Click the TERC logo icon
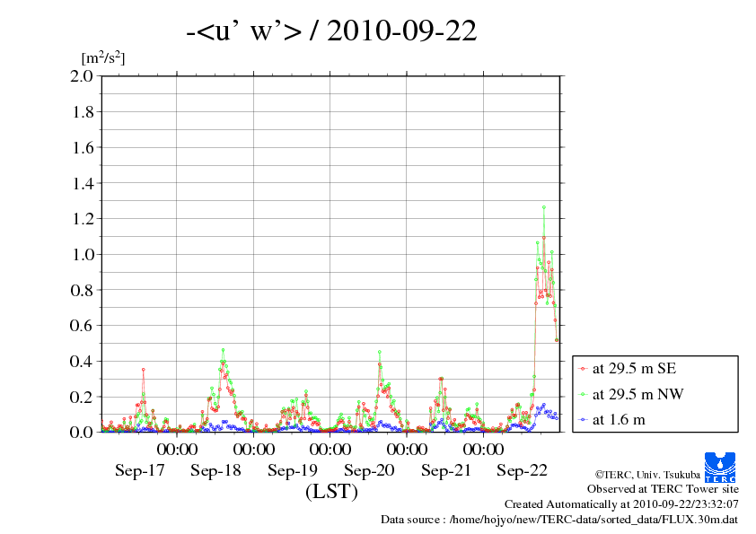The height and width of the screenshot is (534, 756). pos(720,467)
